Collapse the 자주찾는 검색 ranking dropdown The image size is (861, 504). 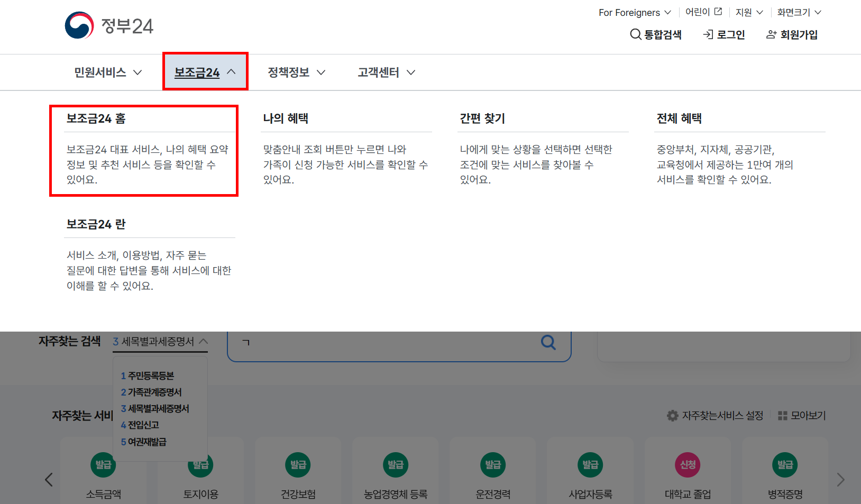click(160, 342)
